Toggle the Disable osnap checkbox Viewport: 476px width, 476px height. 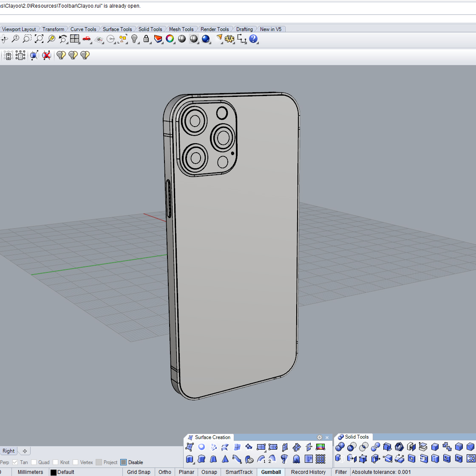124,462
